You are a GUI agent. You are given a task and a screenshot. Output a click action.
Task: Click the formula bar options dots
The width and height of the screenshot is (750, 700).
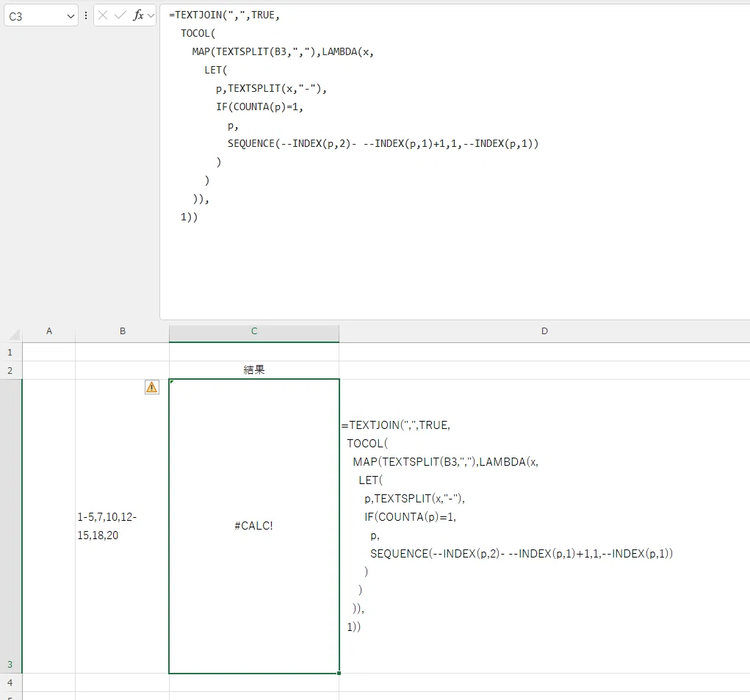point(86,15)
